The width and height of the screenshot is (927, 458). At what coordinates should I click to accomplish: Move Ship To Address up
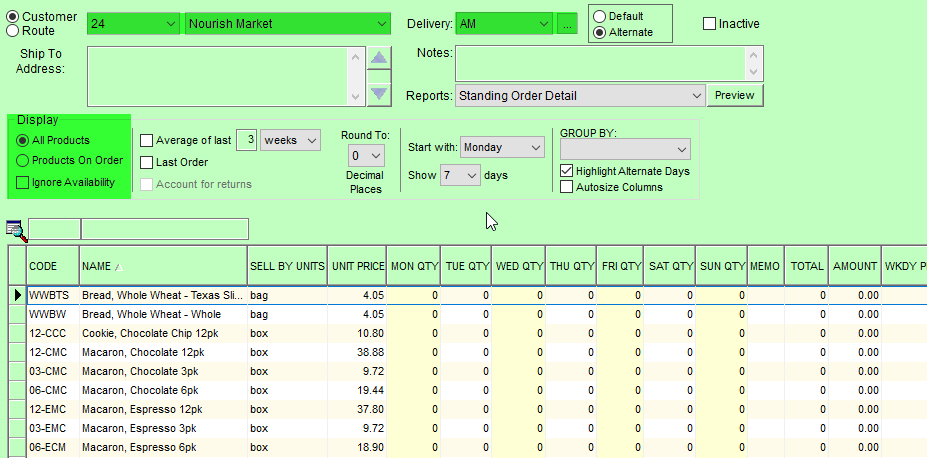pos(379,58)
